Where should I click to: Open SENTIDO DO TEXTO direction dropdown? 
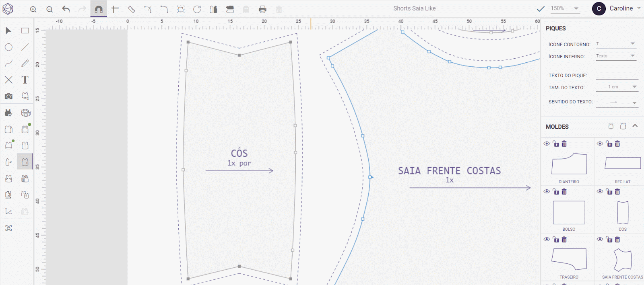pos(617,103)
